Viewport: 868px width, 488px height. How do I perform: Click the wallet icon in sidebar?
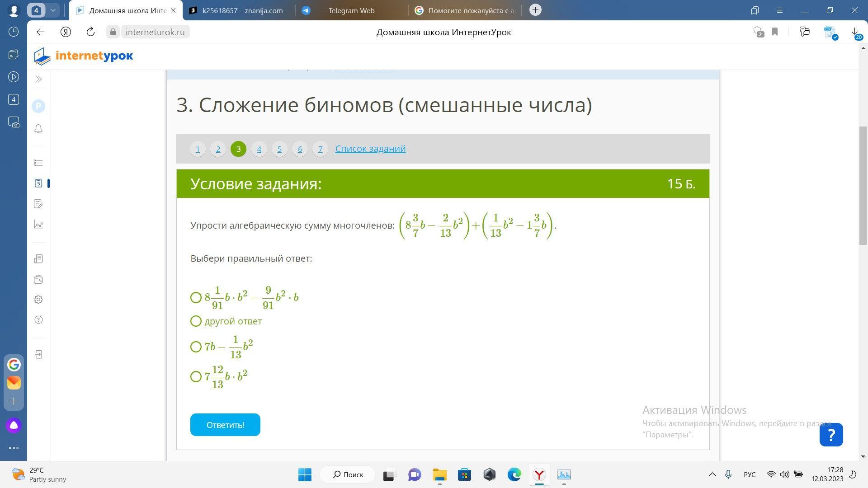coord(38,280)
